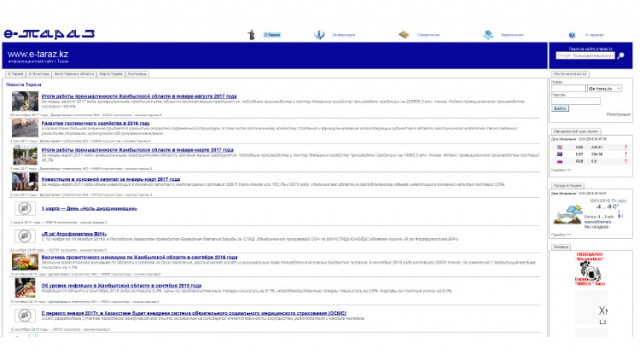Click the blue question mark help icon
Screen dimensions: 640x360
tap(572, 35)
